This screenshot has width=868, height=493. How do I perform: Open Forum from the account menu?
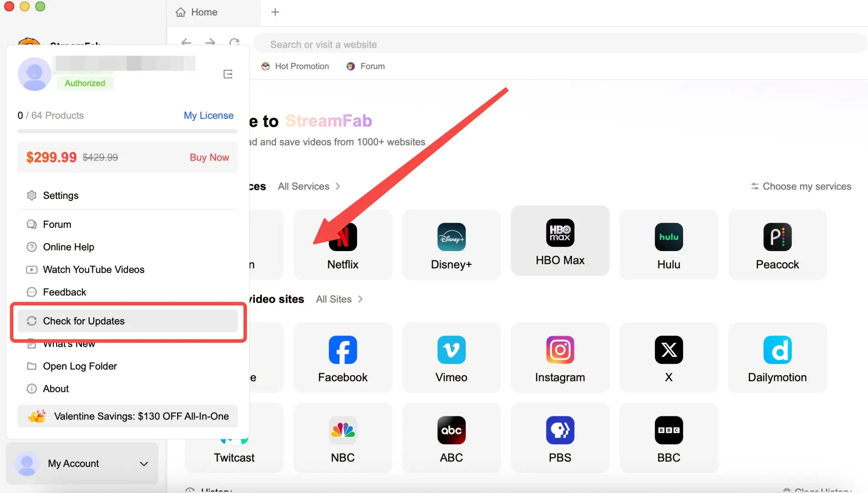coord(127,224)
